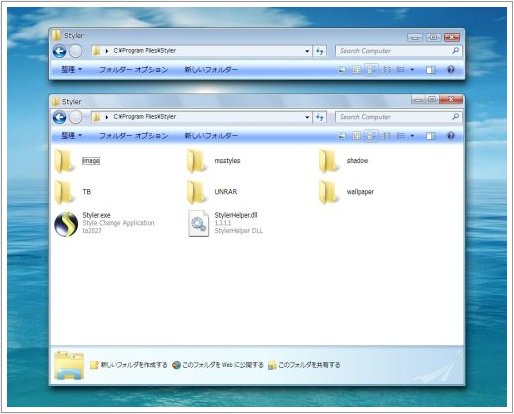Click search magnifier in lower Styler window

tap(455, 117)
